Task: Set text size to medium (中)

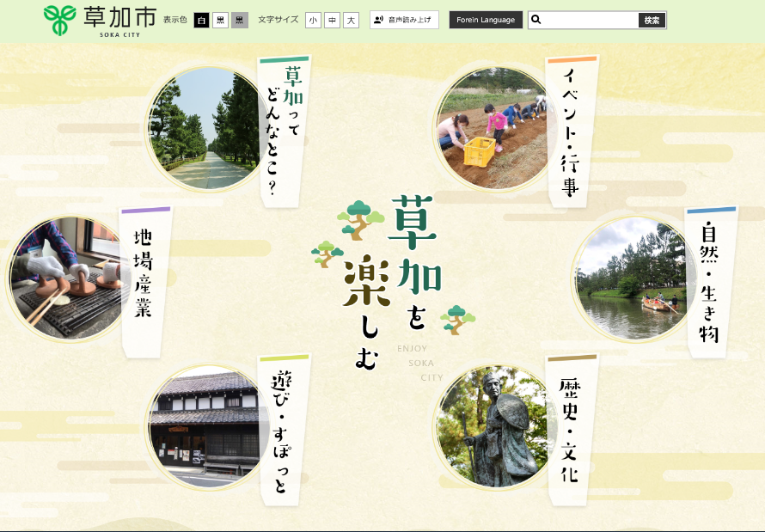Action: click(333, 21)
